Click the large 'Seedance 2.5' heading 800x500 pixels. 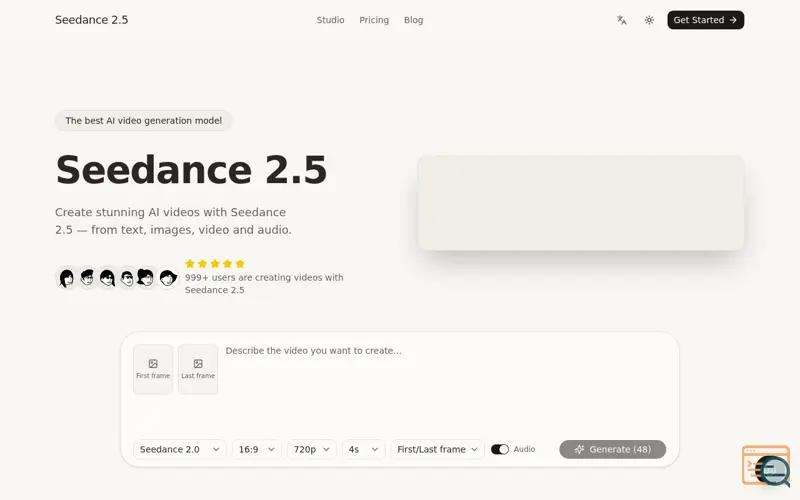pyautogui.click(x=191, y=169)
